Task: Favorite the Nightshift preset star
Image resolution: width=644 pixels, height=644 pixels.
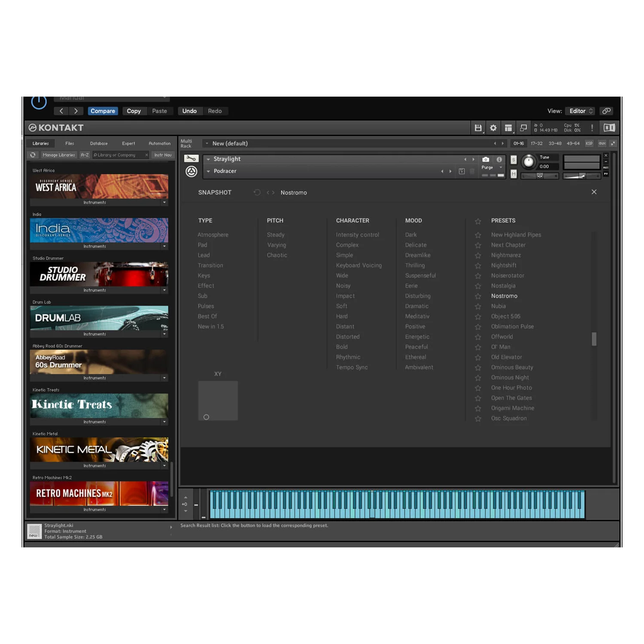Action: [478, 266]
